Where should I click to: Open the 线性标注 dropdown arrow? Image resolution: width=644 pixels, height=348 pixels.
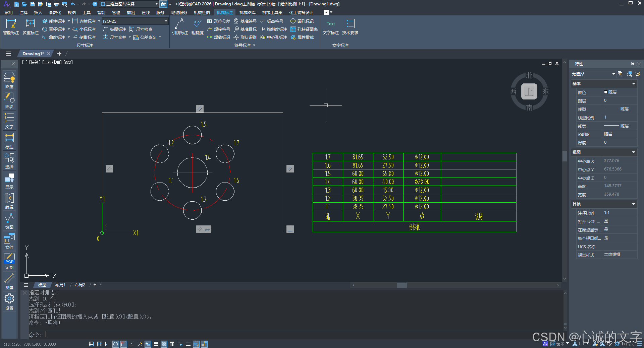[69, 21]
